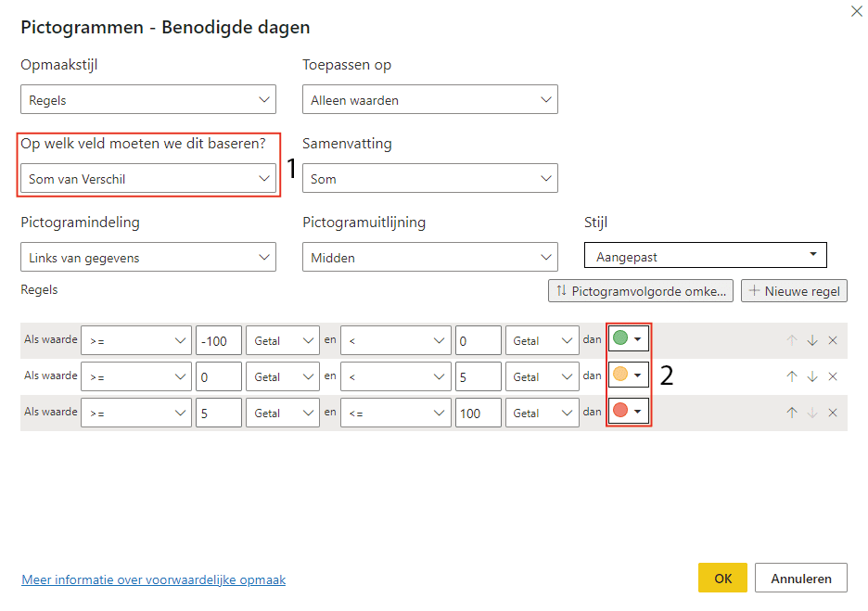Open the yellow circle icon picker
This screenshot has height=611, width=868.
629,375
